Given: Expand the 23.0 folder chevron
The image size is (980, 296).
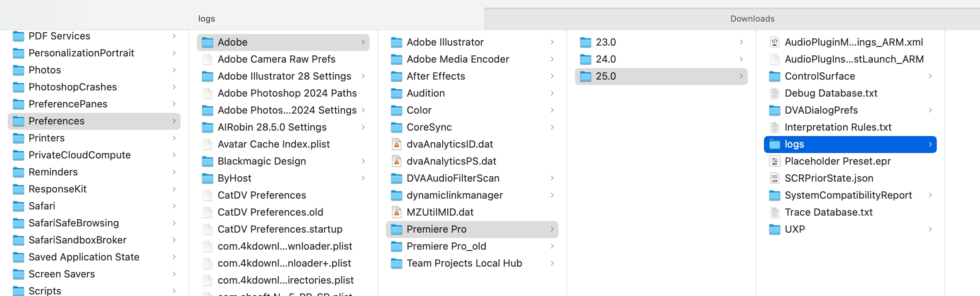Looking at the screenshot, I should point(741,42).
